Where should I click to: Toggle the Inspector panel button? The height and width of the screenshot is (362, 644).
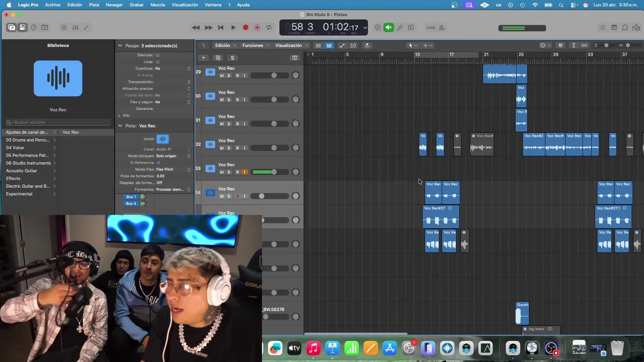click(x=23, y=28)
